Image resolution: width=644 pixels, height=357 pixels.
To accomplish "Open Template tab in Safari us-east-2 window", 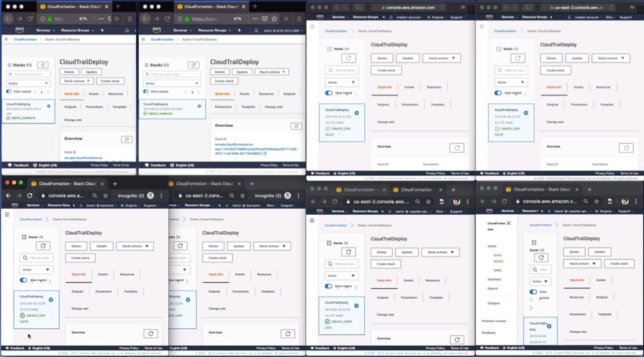I will point(606,104).
